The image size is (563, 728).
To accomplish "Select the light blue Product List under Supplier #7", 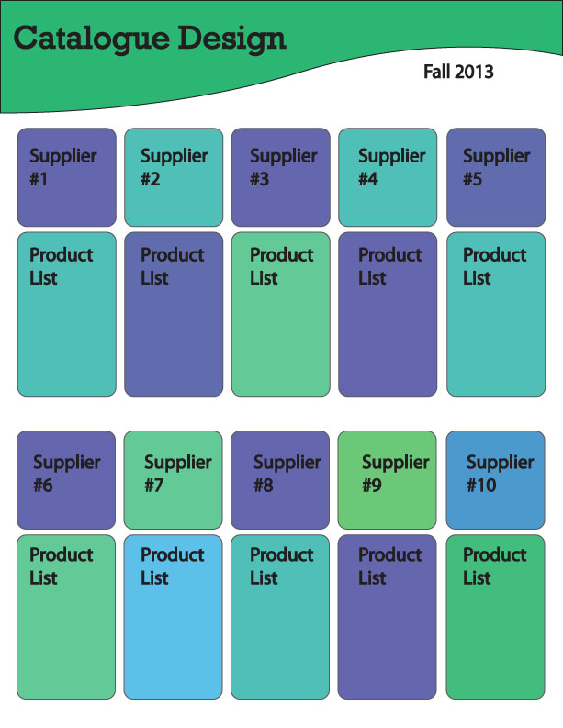I will tap(174, 617).
